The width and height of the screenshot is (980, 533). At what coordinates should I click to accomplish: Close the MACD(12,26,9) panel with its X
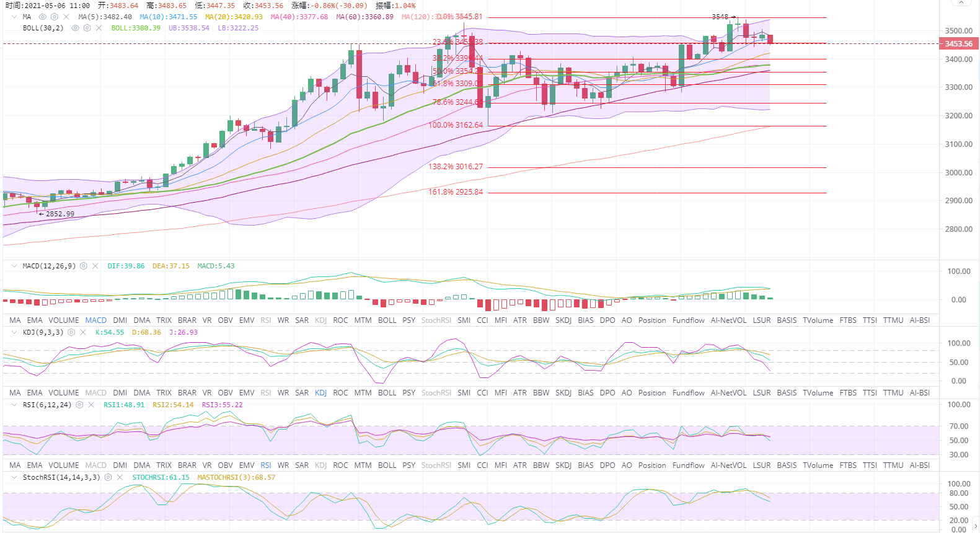point(95,266)
